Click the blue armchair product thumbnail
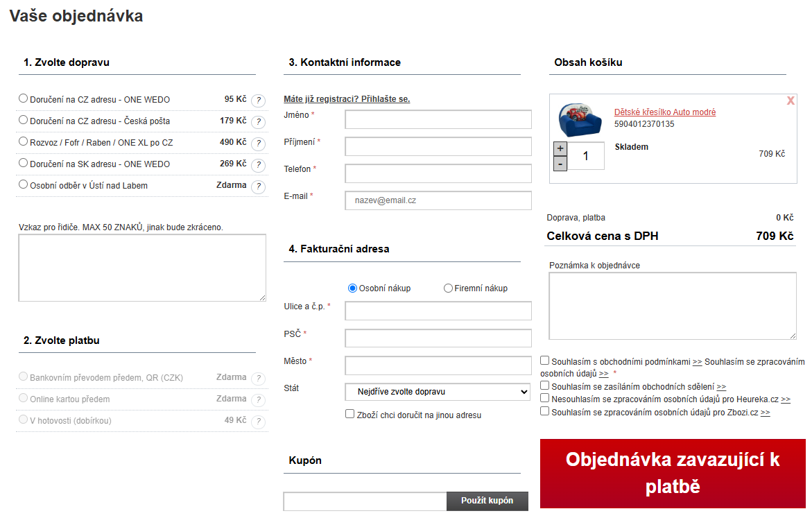The image size is (812, 518). tap(580, 119)
